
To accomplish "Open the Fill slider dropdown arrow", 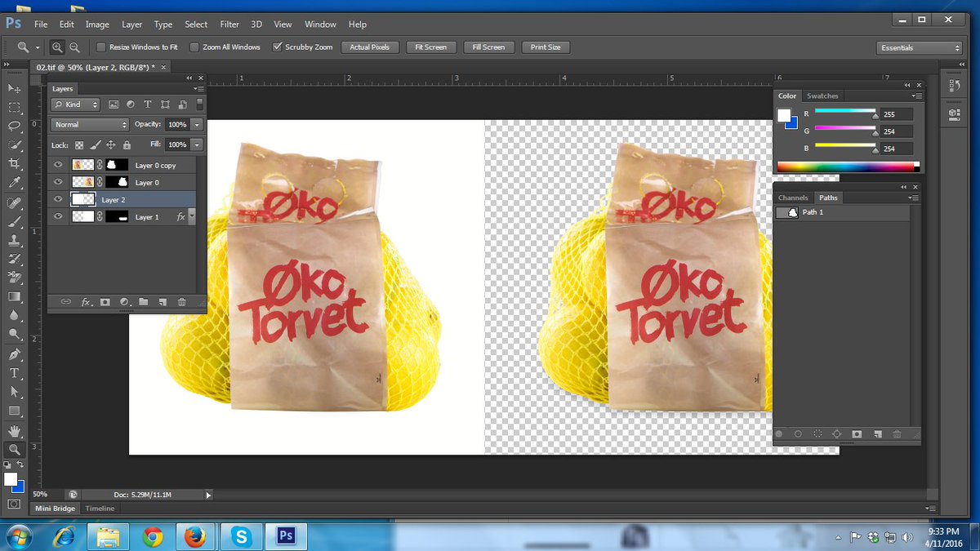I will [x=197, y=144].
